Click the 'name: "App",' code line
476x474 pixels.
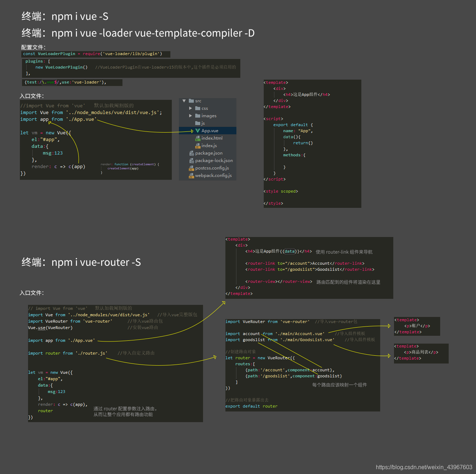click(x=298, y=131)
